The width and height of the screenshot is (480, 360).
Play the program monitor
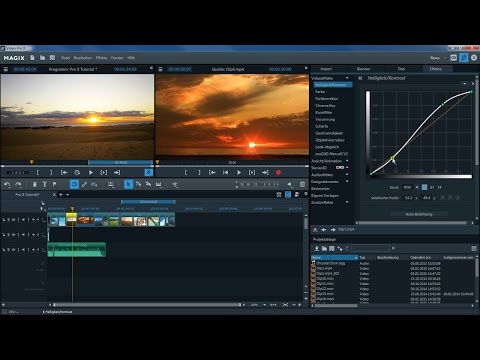coord(91,172)
